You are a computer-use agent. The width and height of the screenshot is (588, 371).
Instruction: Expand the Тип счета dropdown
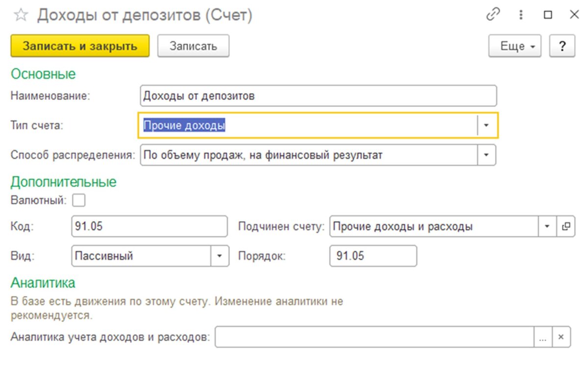(486, 125)
